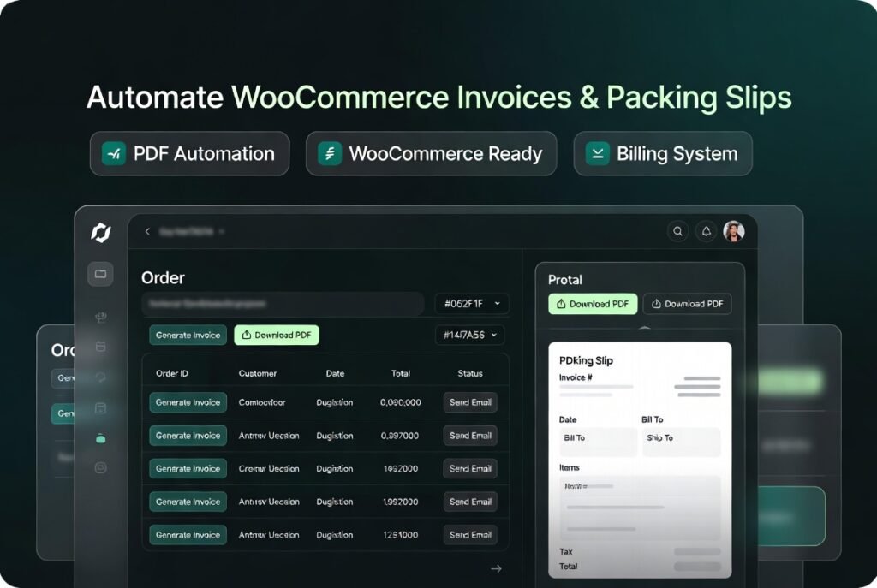This screenshot has height=588, width=877.
Task: Open the user profile avatar
Action: 733,231
